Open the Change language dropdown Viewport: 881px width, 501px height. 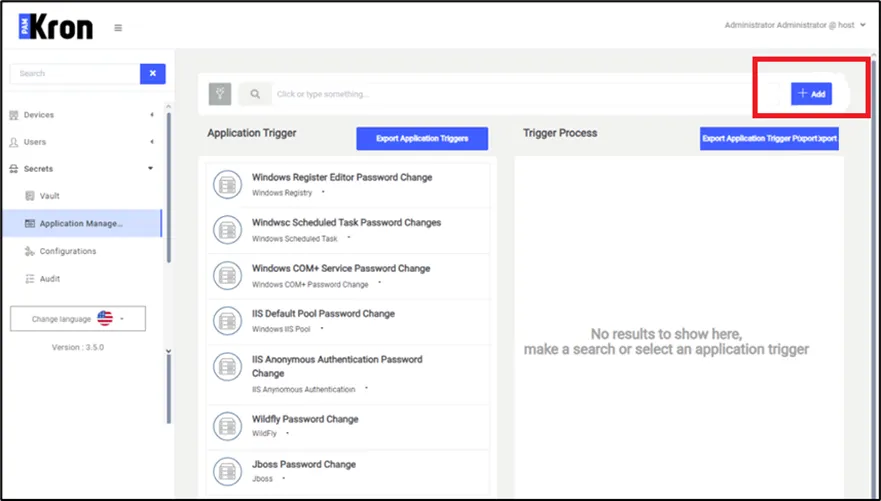point(78,318)
